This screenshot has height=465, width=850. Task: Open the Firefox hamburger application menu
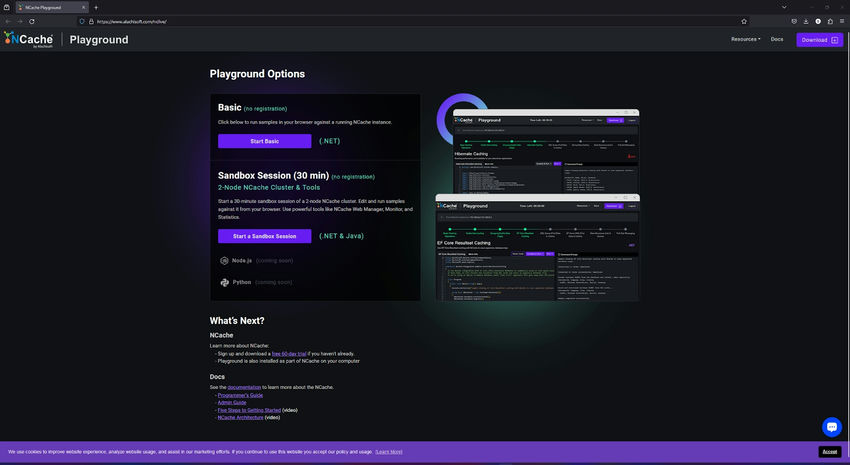pyautogui.click(x=842, y=21)
